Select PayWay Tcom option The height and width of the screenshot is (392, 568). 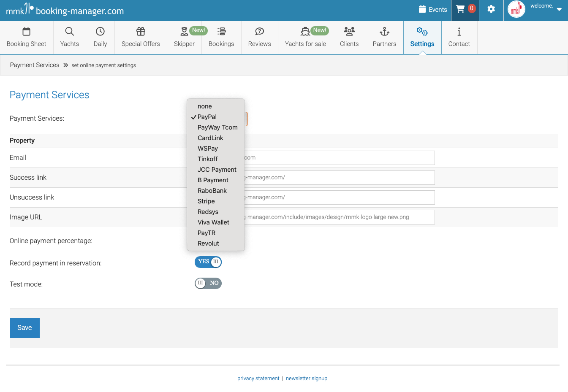pyautogui.click(x=216, y=127)
